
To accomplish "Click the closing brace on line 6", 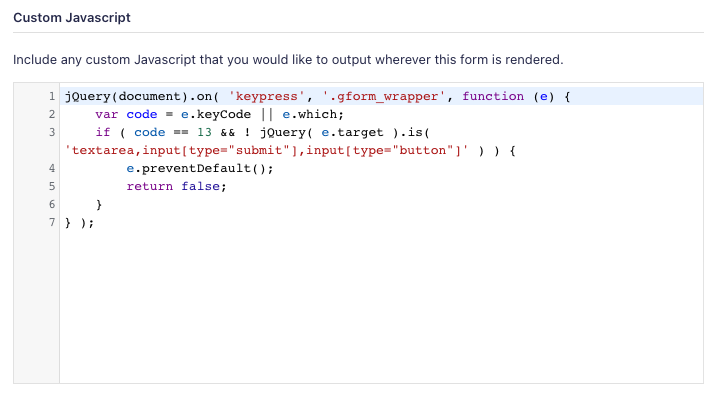I will 99,204.
